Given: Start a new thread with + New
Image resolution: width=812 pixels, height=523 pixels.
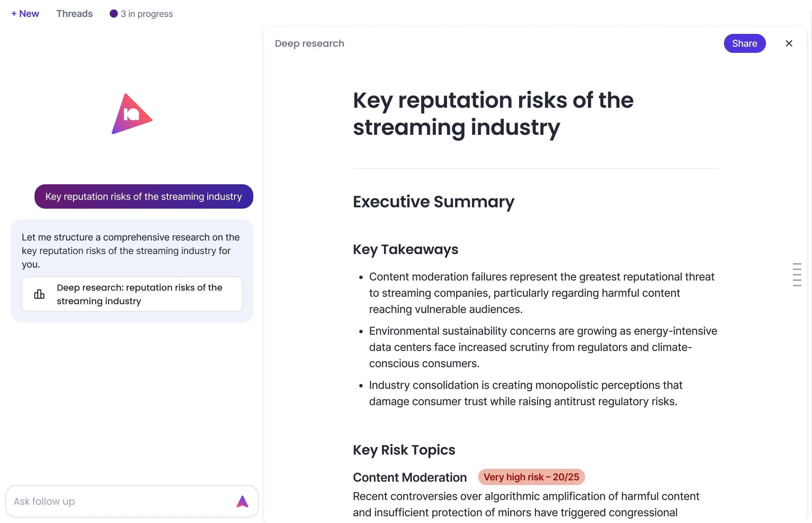Looking at the screenshot, I should click(x=25, y=14).
